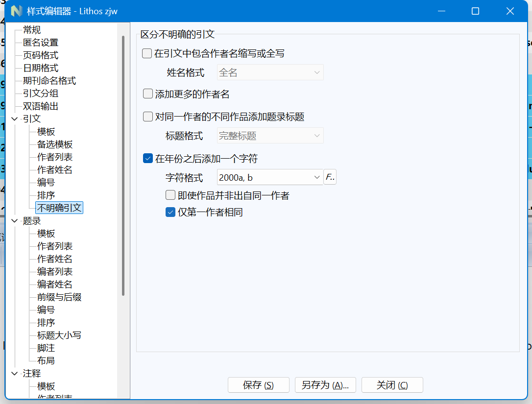
Task: Collapse the 题录 tree node
Action: pos(15,221)
